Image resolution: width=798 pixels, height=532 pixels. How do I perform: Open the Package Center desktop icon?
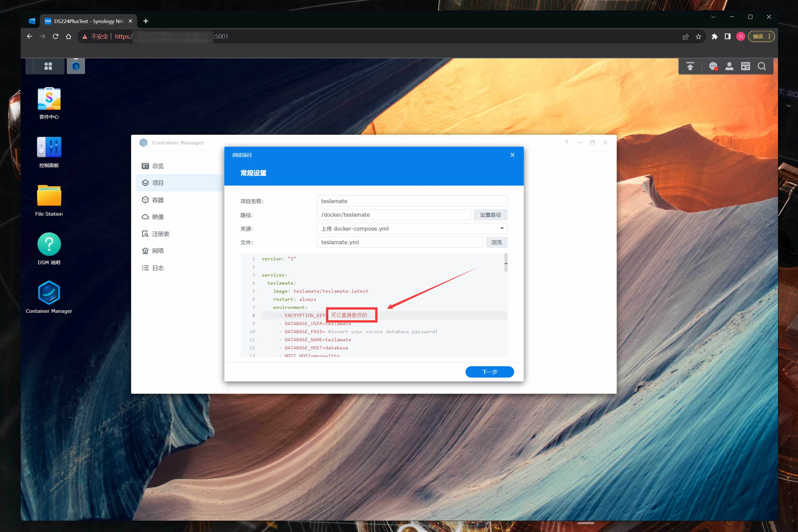pyautogui.click(x=49, y=99)
